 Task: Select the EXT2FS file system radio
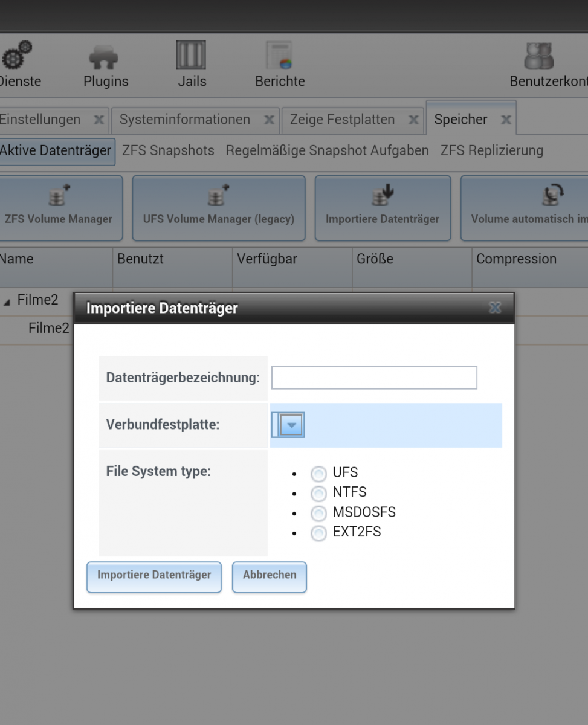(318, 533)
